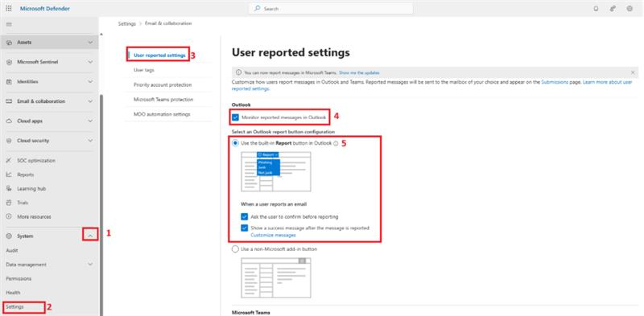Click Settings in the breadcrumb
This screenshot has width=644, height=316.
[126, 24]
